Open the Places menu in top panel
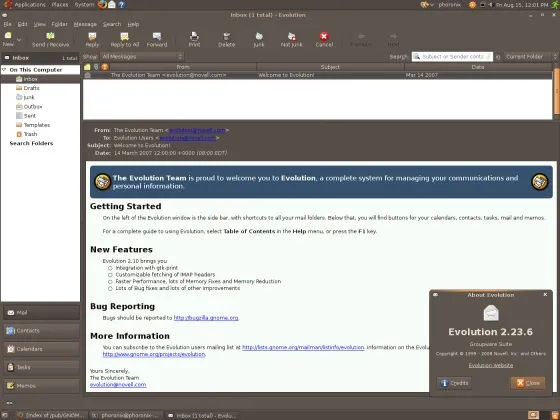The image size is (560, 420). 60,5
